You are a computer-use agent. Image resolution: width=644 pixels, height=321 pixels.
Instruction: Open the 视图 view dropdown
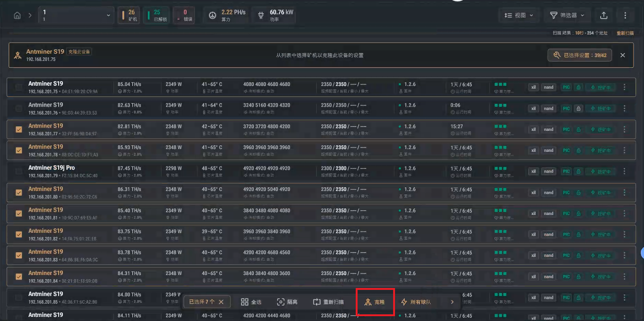tap(519, 15)
